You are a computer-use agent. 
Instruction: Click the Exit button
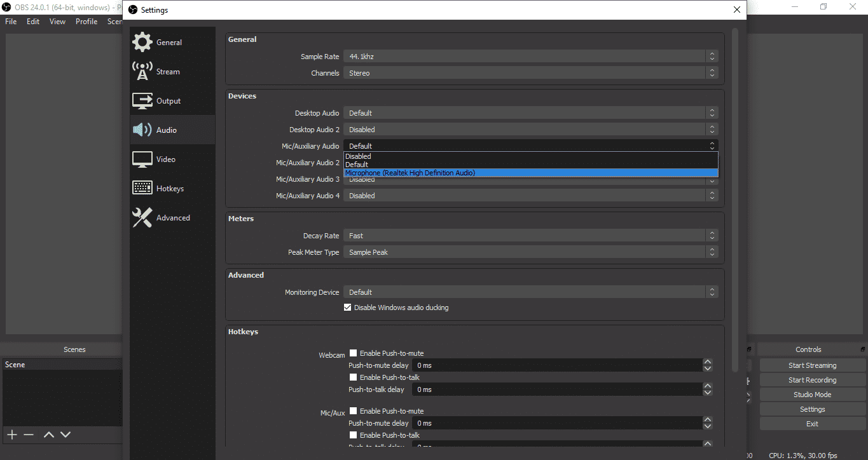click(812, 424)
